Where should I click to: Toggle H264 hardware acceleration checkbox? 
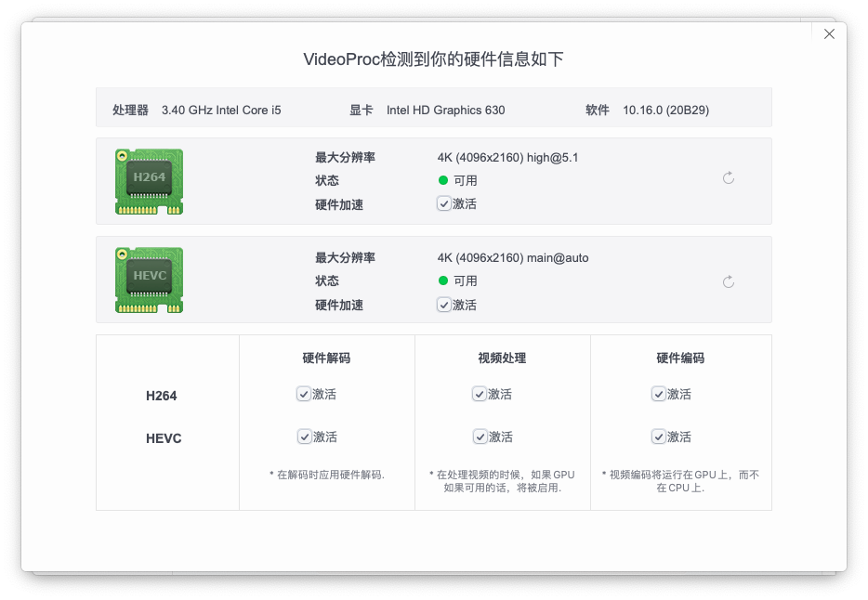(443, 203)
